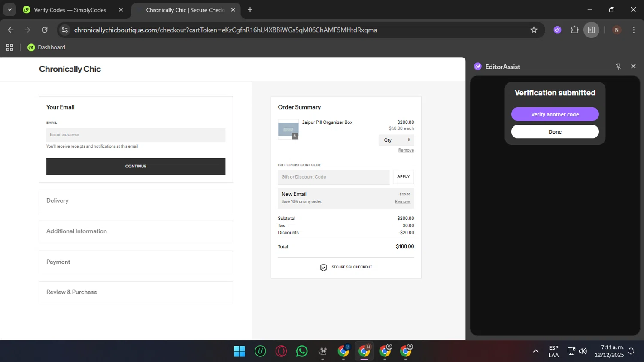Remove the New Email discount

coord(403,202)
